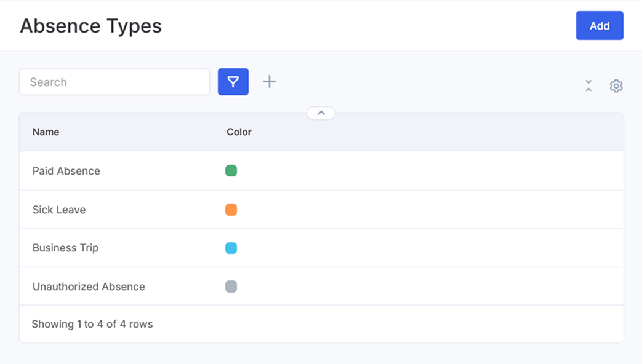Select the Business Trip entry

point(65,248)
